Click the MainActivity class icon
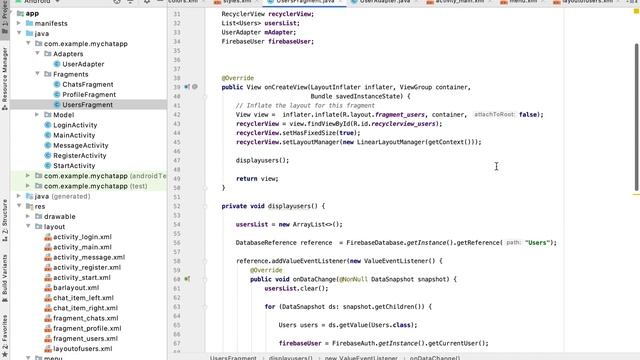 tap(48, 135)
